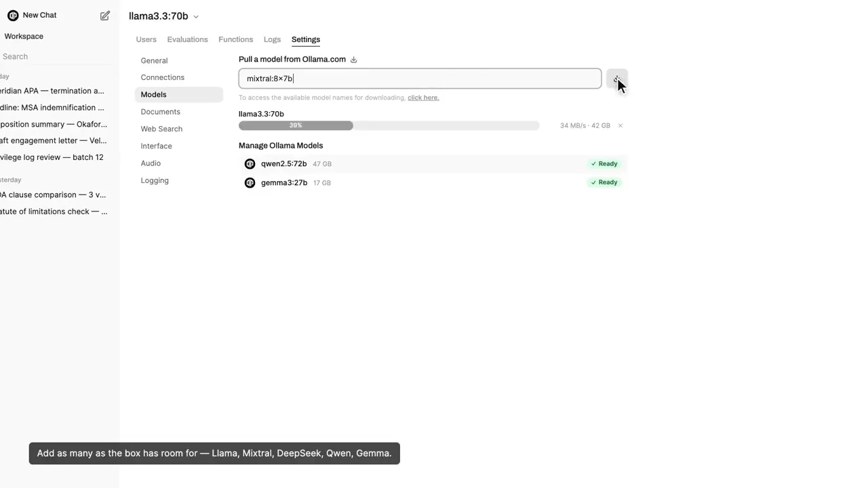Viewport: 868px width, 488px height.
Task: Open the 'engagement letter — Vel' chat
Action: point(53,141)
